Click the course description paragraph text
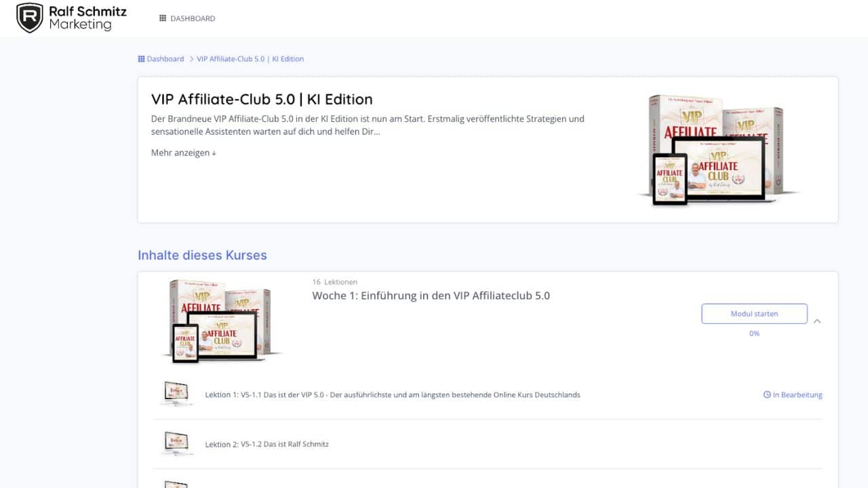 [x=368, y=125]
